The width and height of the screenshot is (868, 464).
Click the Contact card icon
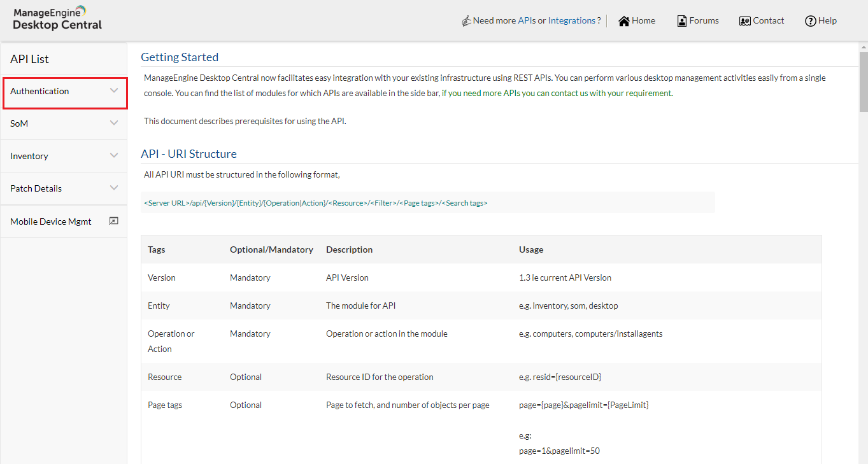coord(744,21)
